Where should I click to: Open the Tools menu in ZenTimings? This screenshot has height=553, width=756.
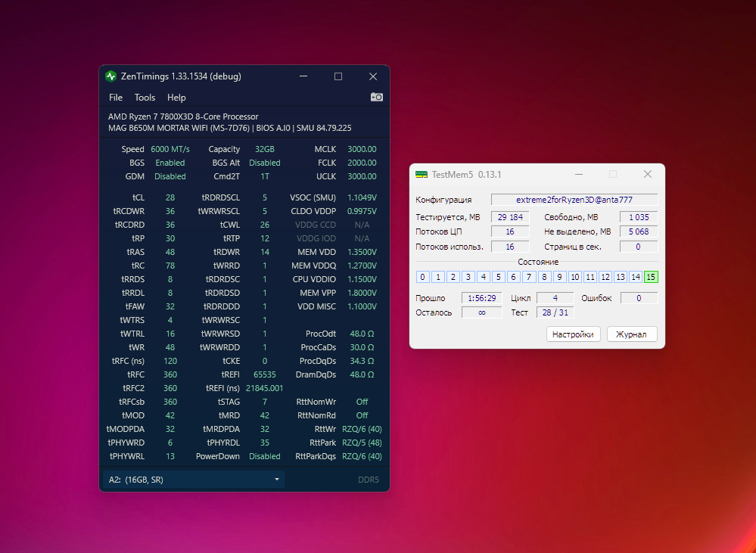[145, 98]
